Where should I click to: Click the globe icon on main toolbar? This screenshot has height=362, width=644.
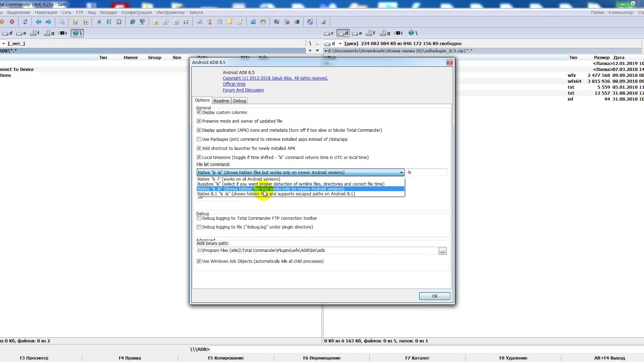pyautogui.click(x=310, y=22)
